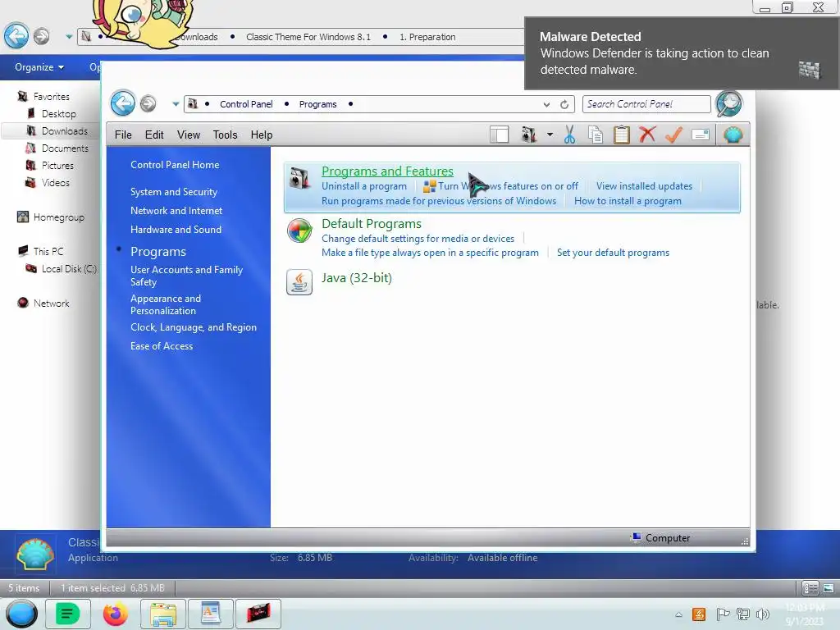Click the Action Center flag tray icon
Screen dimensions: 840x630
point(723,614)
